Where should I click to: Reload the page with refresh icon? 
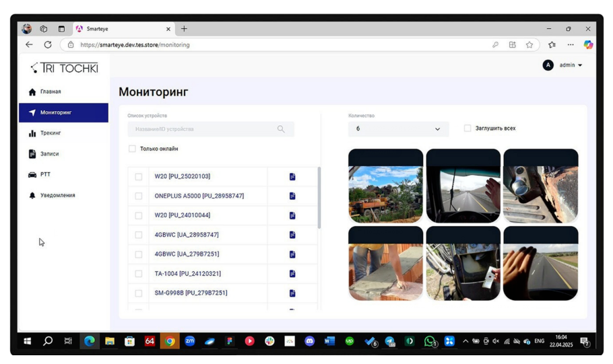pos(48,44)
